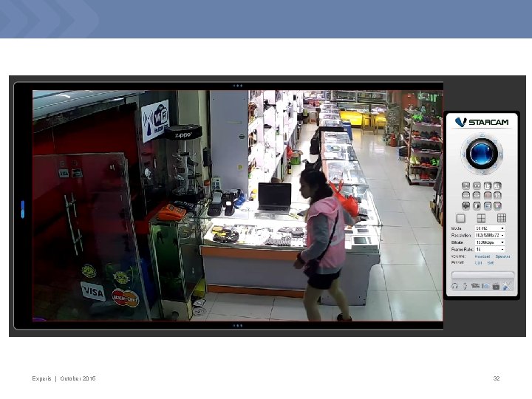Click the VStarcam logo
Viewport: 532px width, 399px height.
482,122
